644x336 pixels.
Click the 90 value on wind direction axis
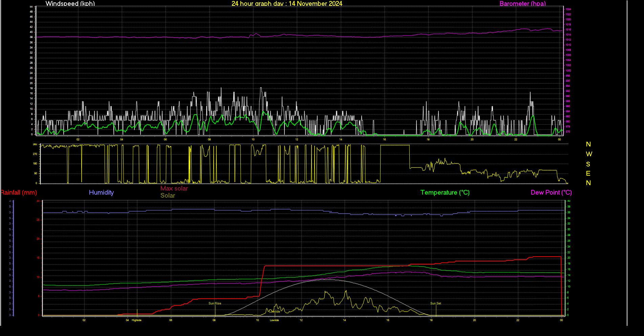(36, 173)
